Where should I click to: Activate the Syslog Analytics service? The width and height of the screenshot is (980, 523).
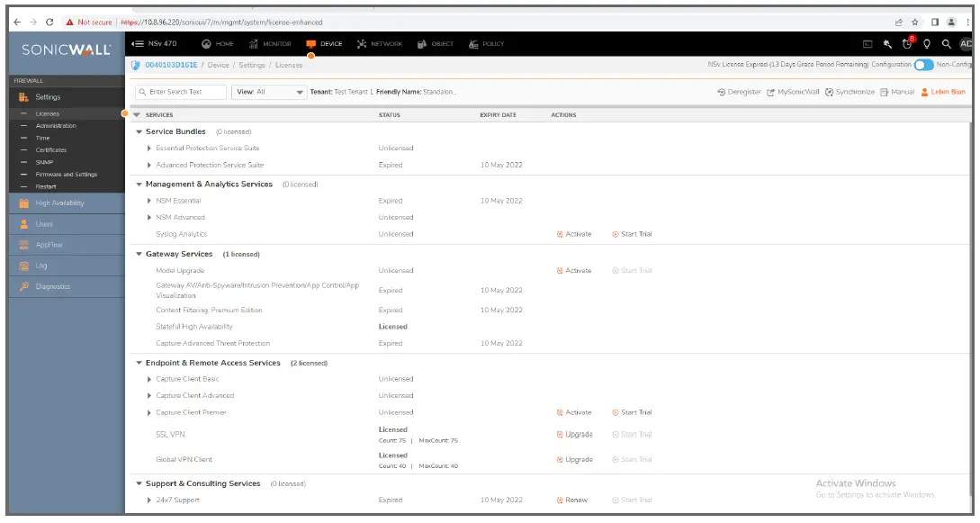576,233
